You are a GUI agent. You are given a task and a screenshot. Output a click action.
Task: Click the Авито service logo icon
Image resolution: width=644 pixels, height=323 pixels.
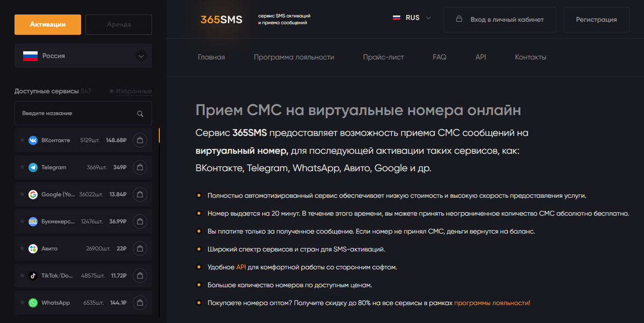33,249
